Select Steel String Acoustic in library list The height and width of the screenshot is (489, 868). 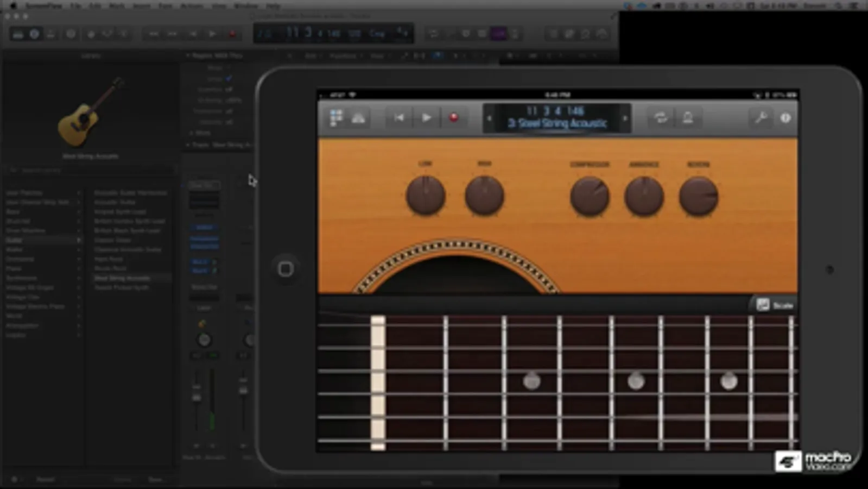[x=122, y=278]
